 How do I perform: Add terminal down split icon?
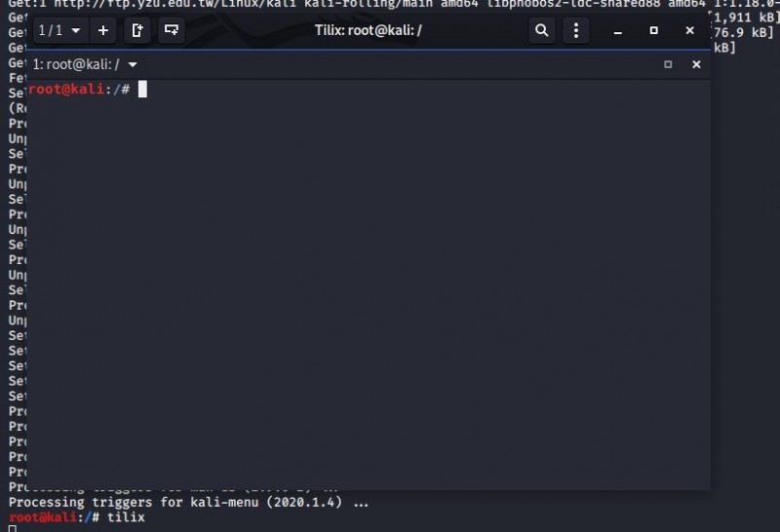[x=172, y=30]
